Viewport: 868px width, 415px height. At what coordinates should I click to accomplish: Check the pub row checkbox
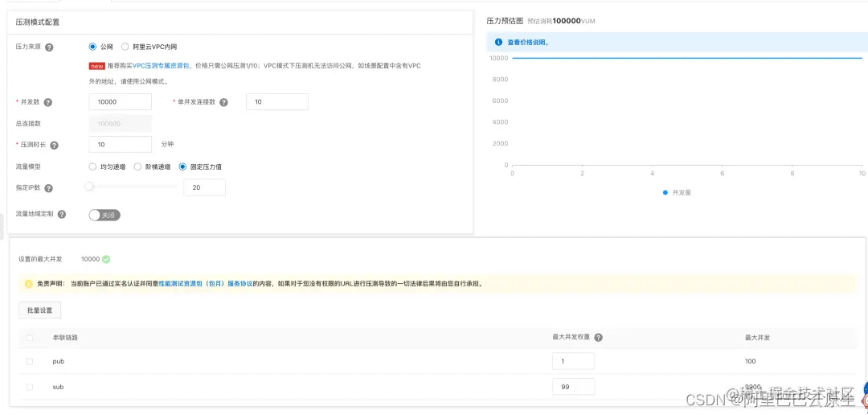[x=30, y=361]
